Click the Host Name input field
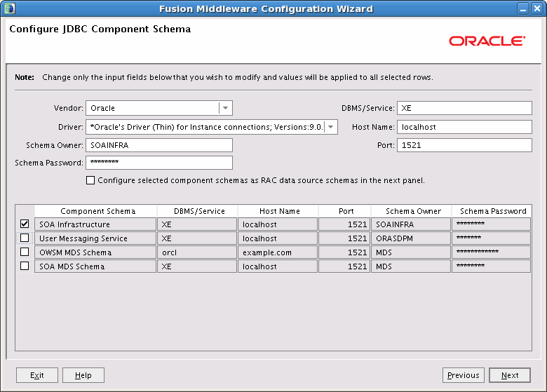 click(464, 127)
